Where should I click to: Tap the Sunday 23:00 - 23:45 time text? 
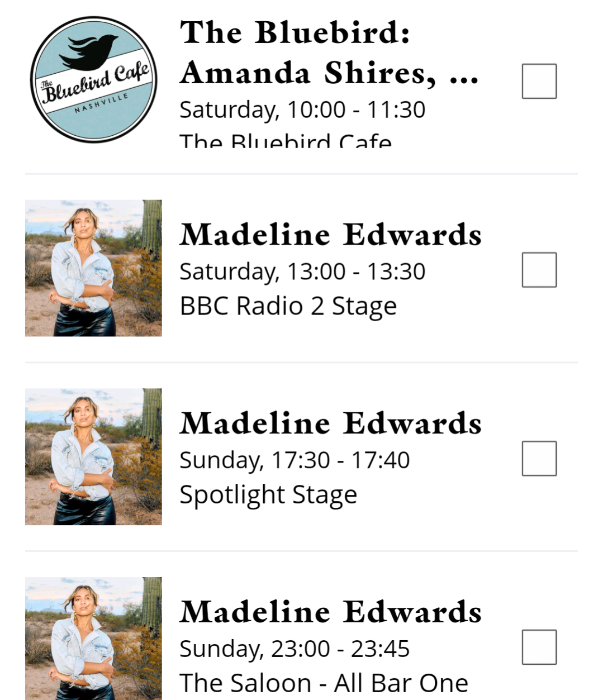tap(295, 649)
